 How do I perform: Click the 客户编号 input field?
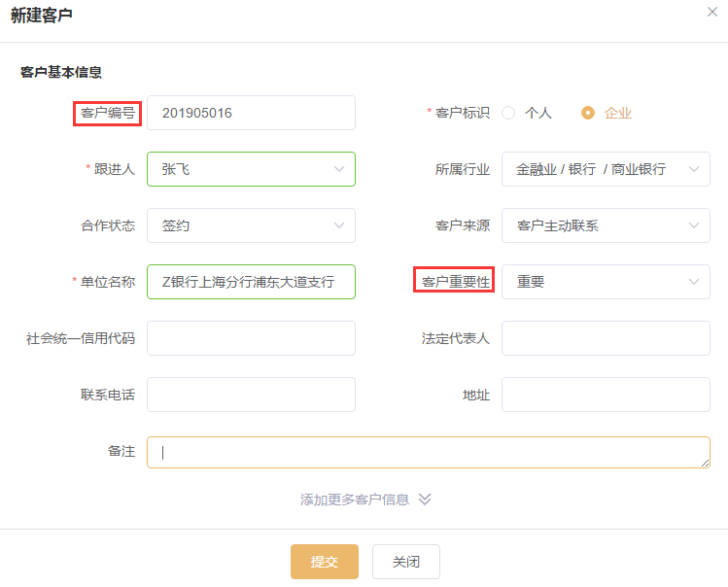pos(251,113)
